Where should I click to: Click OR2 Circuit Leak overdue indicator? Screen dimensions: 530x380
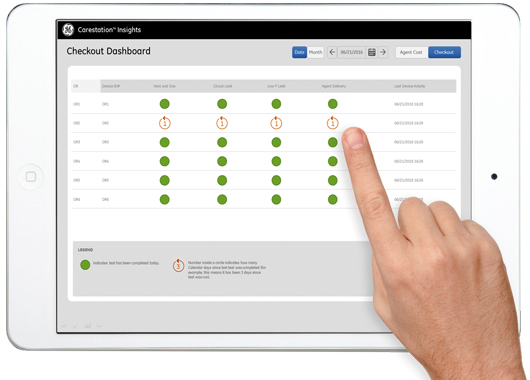click(x=222, y=123)
